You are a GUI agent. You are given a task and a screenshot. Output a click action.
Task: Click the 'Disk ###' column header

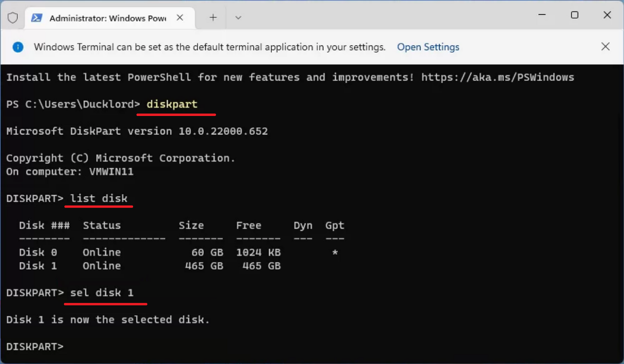point(44,226)
